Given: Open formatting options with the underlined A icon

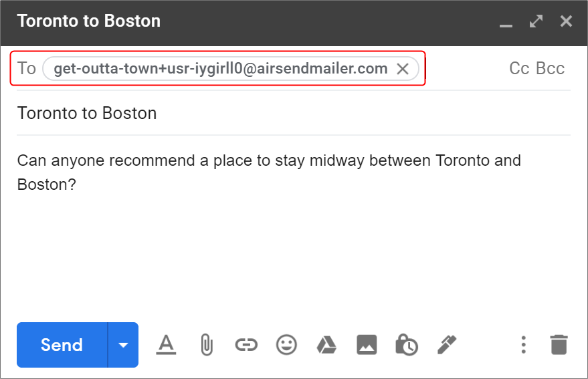Looking at the screenshot, I should click(166, 345).
